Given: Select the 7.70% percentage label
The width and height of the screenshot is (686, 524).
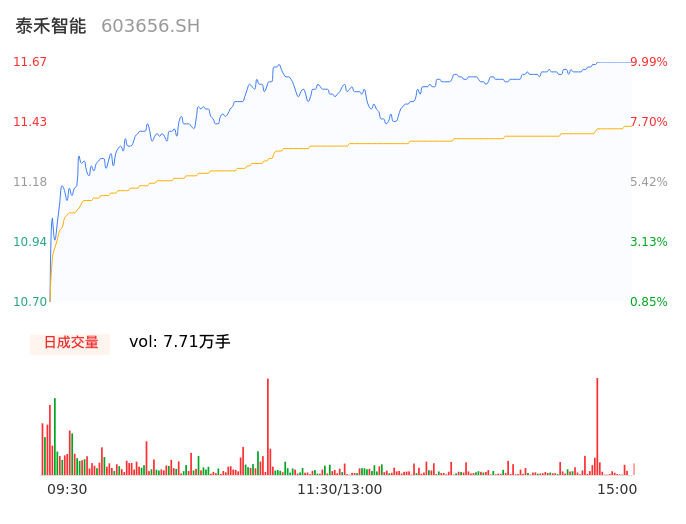Looking at the screenshot, I should tap(649, 122).
